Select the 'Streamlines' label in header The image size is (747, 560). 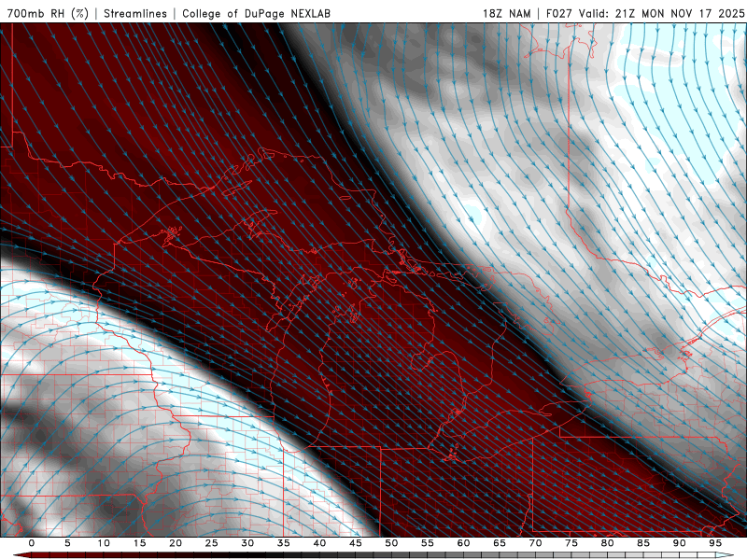135,13
